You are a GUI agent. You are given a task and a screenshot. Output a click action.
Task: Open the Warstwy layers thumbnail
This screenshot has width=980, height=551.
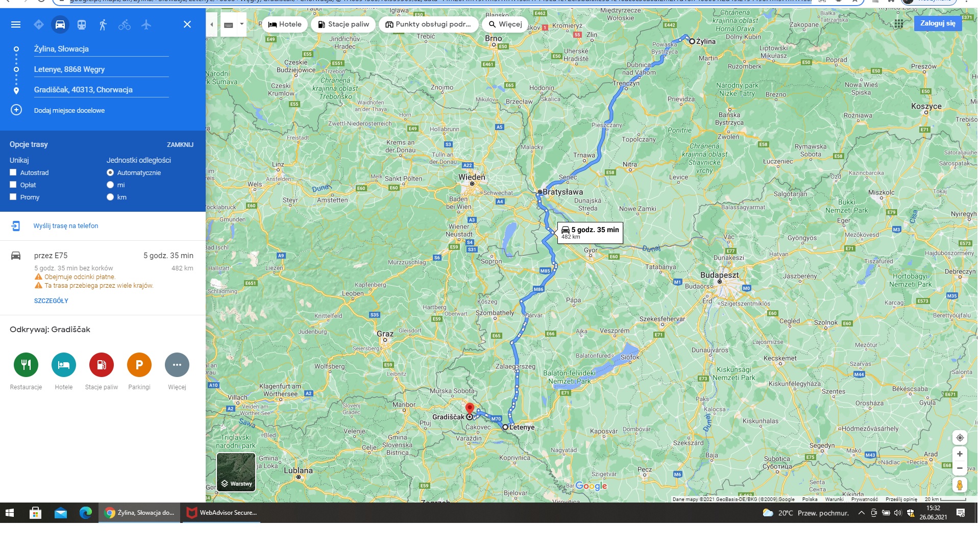click(236, 472)
